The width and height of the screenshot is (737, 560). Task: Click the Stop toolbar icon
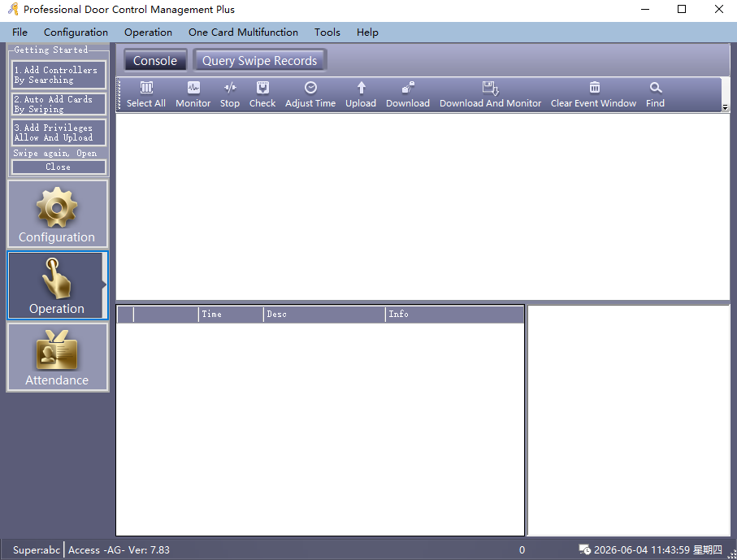[x=230, y=88]
